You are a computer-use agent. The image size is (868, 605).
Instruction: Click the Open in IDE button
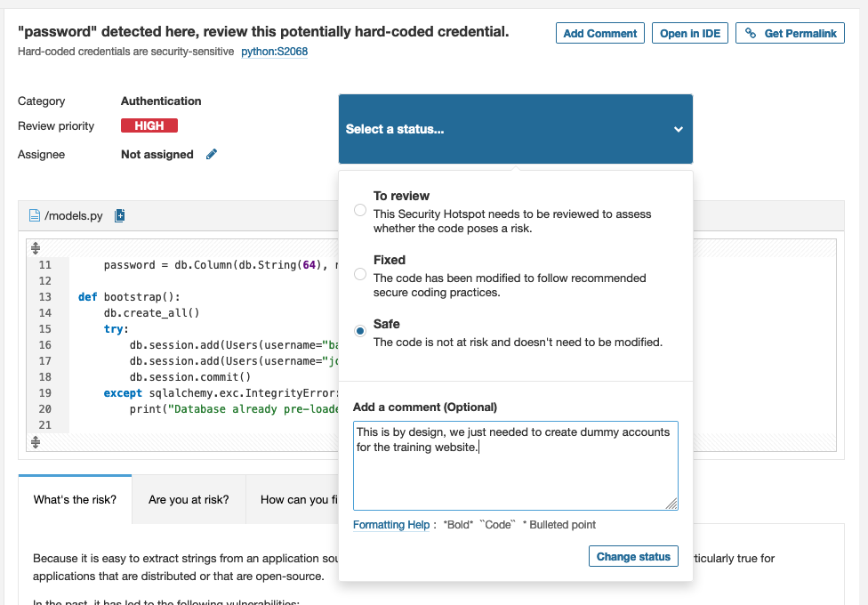pos(690,33)
